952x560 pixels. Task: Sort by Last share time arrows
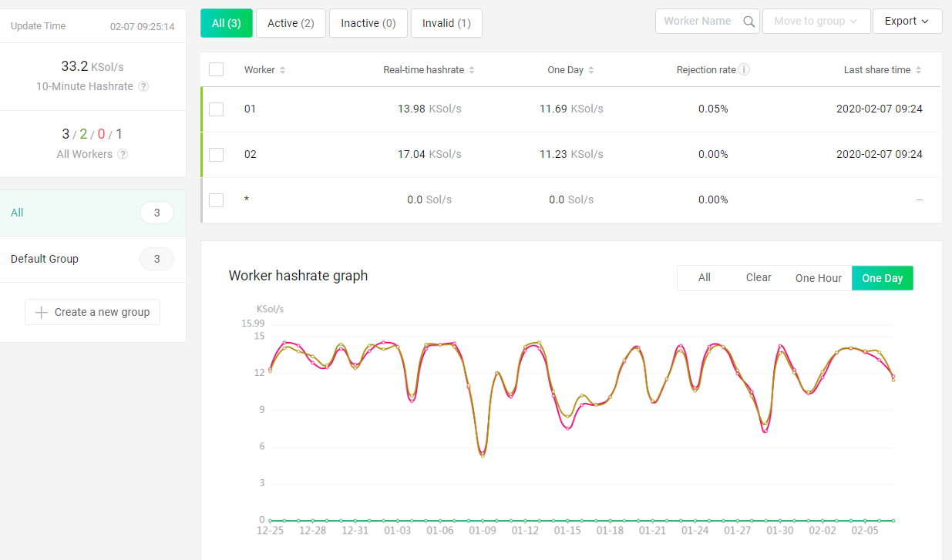pos(918,70)
